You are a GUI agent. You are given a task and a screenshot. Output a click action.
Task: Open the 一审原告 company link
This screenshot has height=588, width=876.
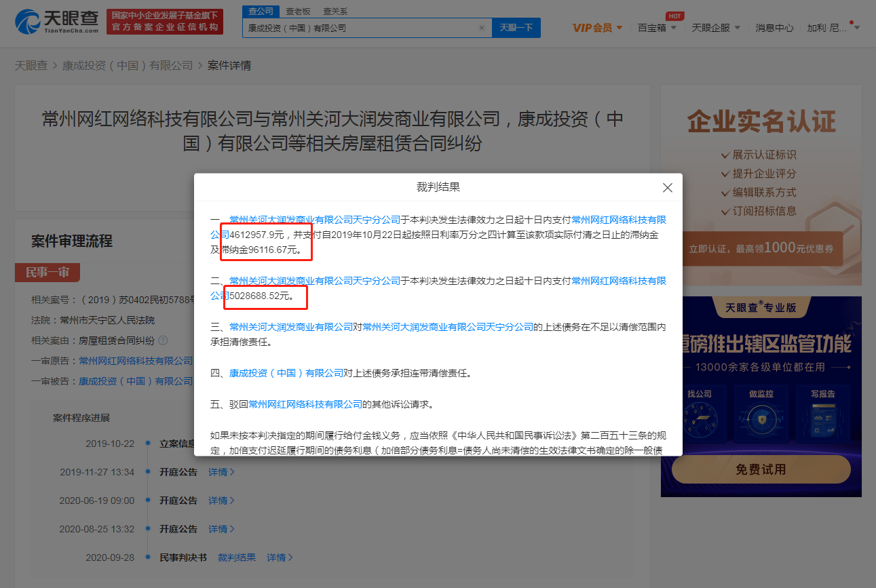[x=136, y=361]
